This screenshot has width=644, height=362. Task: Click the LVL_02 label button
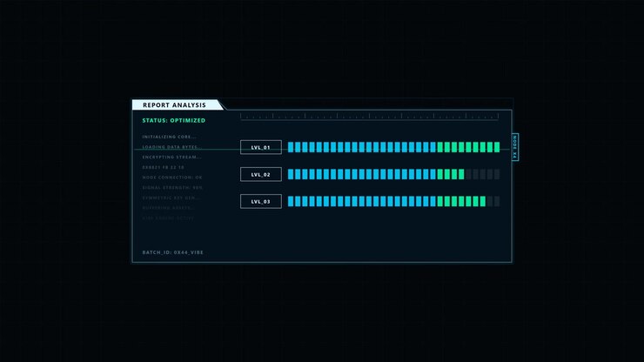pos(261,174)
